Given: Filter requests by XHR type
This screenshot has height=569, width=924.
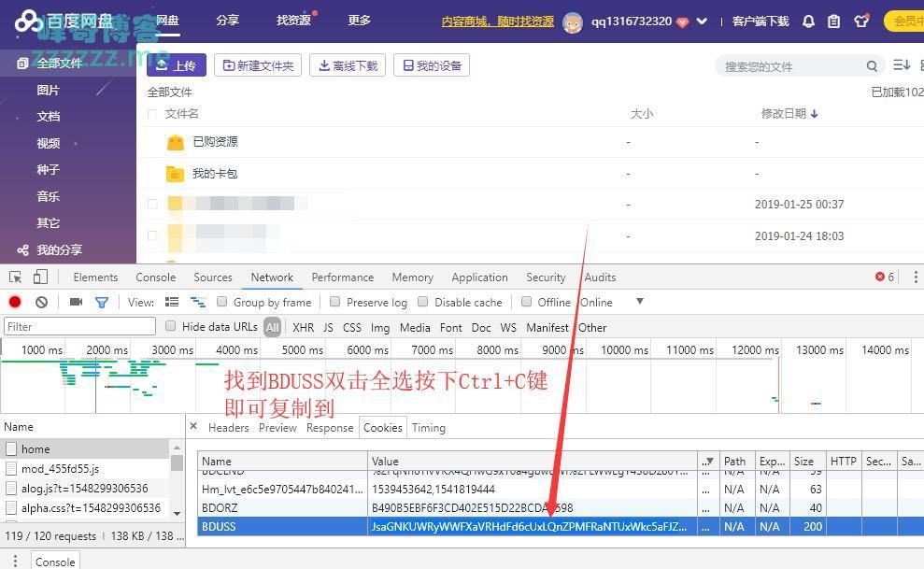Looking at the screenshot, I should (303, 328).
